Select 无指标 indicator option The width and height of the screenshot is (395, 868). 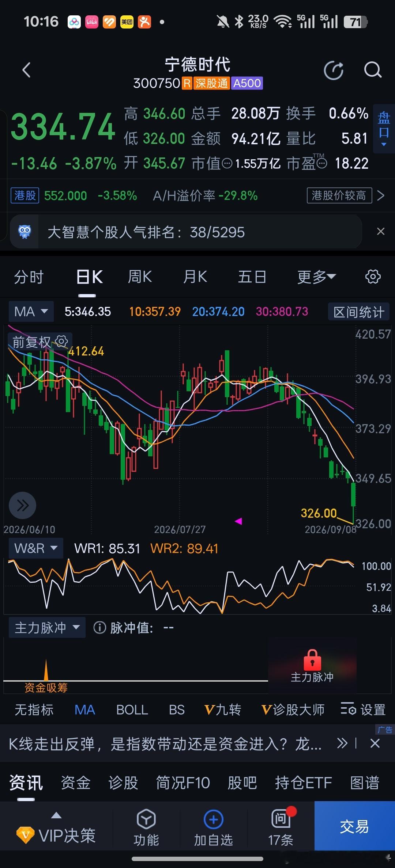(x=34, y=709)
